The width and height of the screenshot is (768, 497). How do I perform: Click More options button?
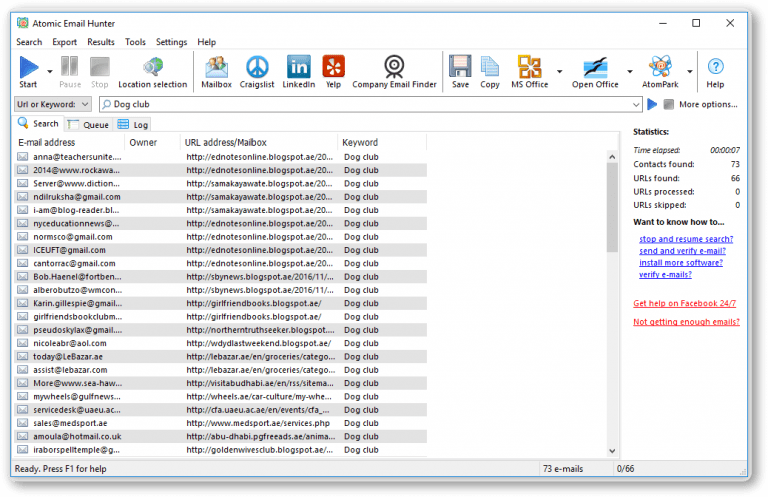coord(707,104)
